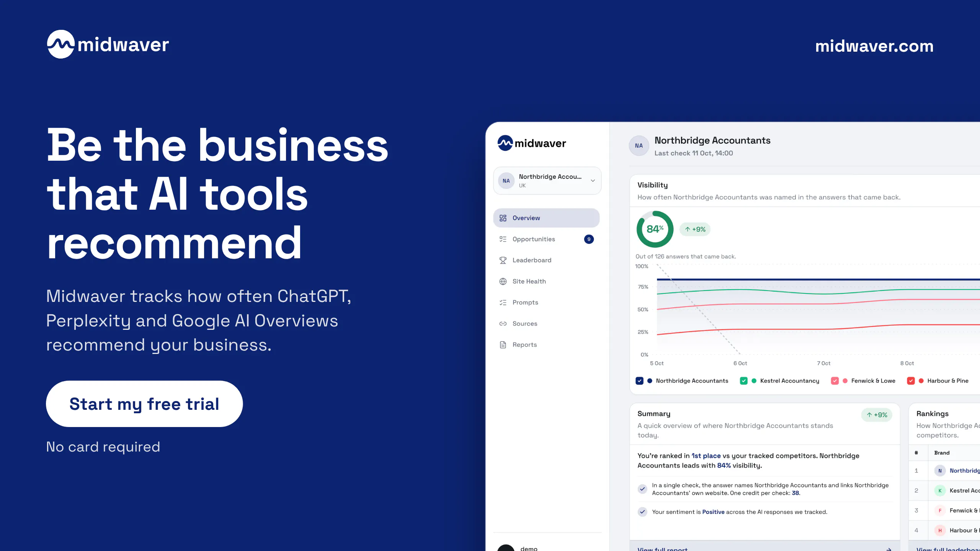Viewport: 980px width, 551px height.
Task: Click the NA avatar in the account switcher
Action: [506, 181]
